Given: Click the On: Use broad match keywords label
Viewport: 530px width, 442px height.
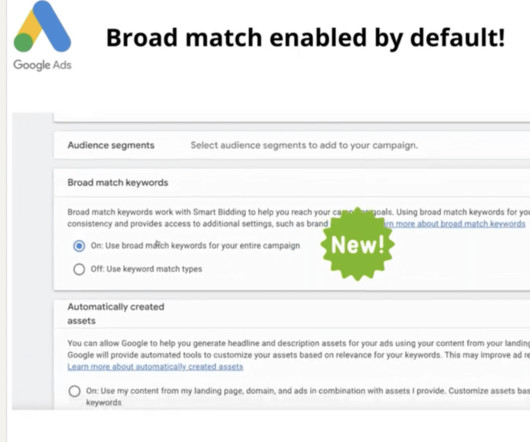Looking at the screenshot, I should point(195,246).
